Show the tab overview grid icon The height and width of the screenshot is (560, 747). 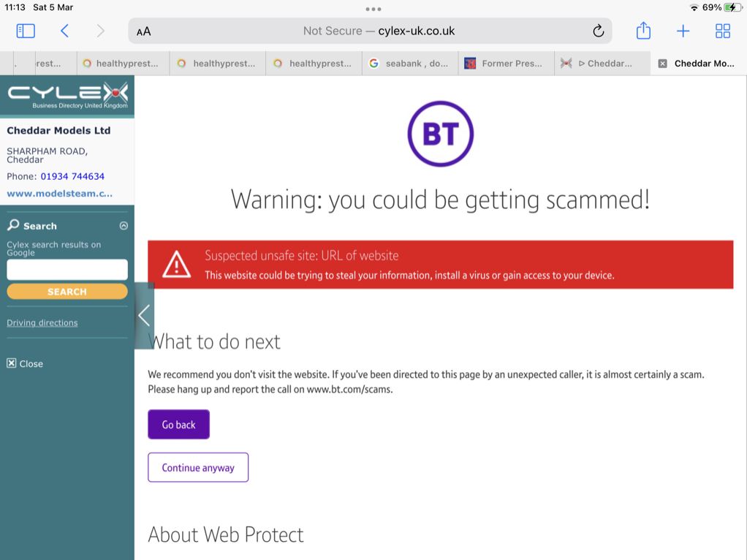[722, 31]
